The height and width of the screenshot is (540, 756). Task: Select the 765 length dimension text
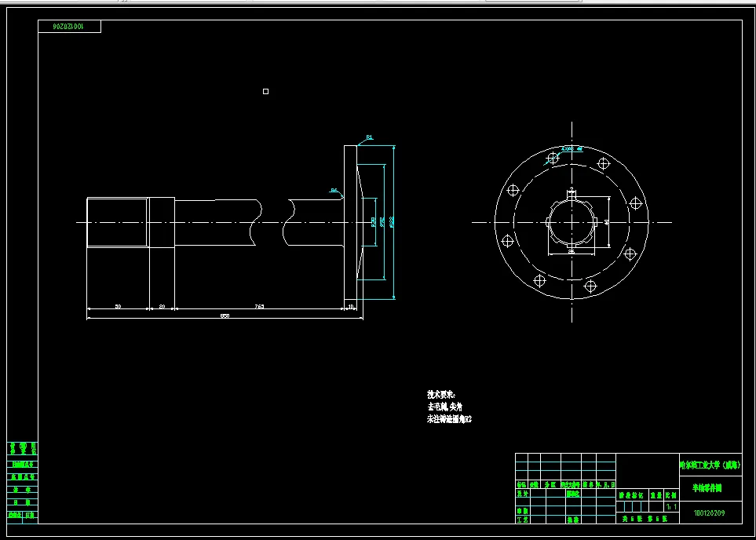(x=259, y=307)
